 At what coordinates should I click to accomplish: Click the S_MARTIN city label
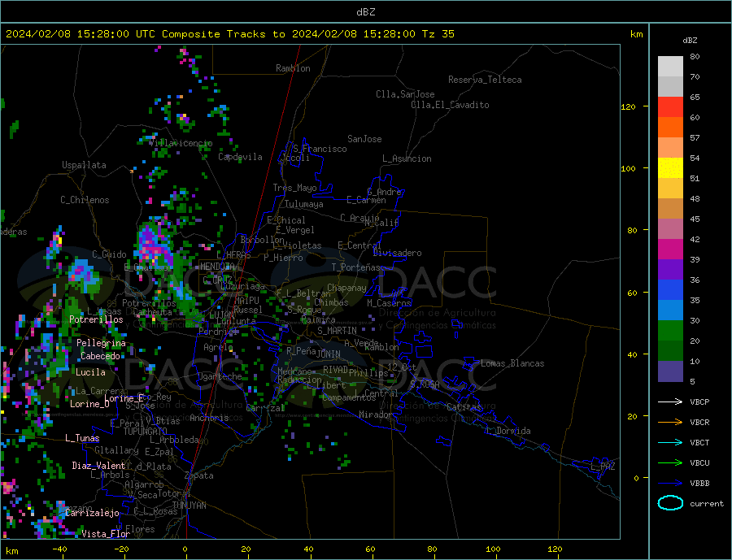[x=337, y=331]
